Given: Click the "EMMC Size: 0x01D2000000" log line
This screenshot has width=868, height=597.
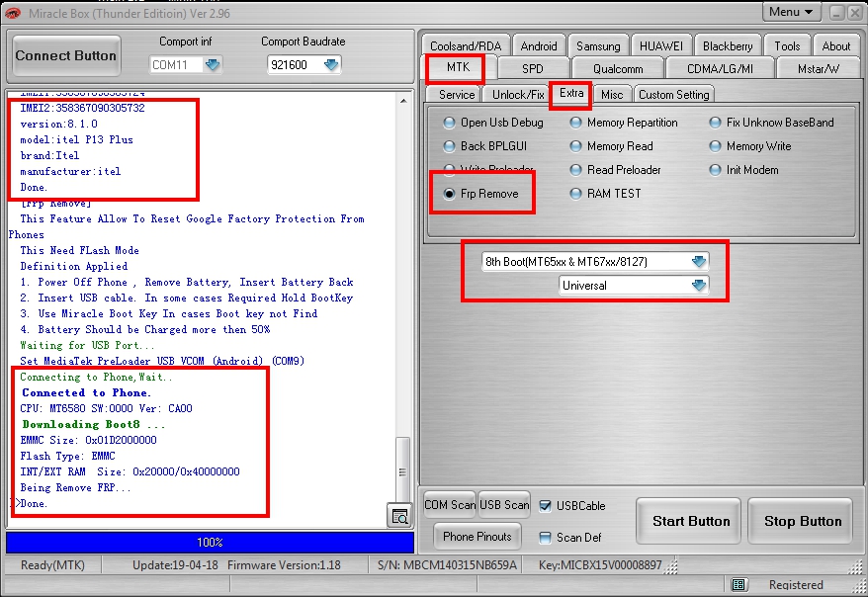Looking at the screenshot, I should [89, 440].
